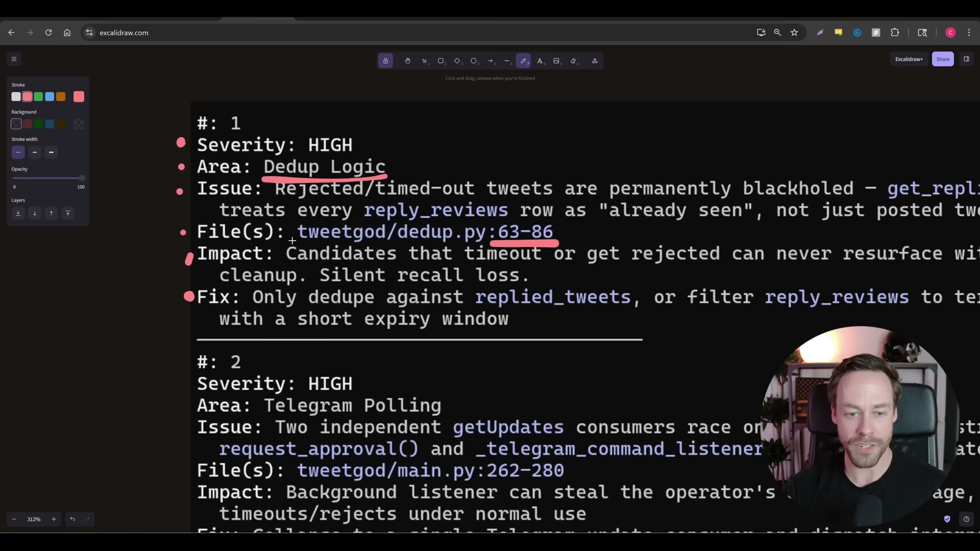
Task: Select the Ellipse tool
Action: [x=474, y=61]
